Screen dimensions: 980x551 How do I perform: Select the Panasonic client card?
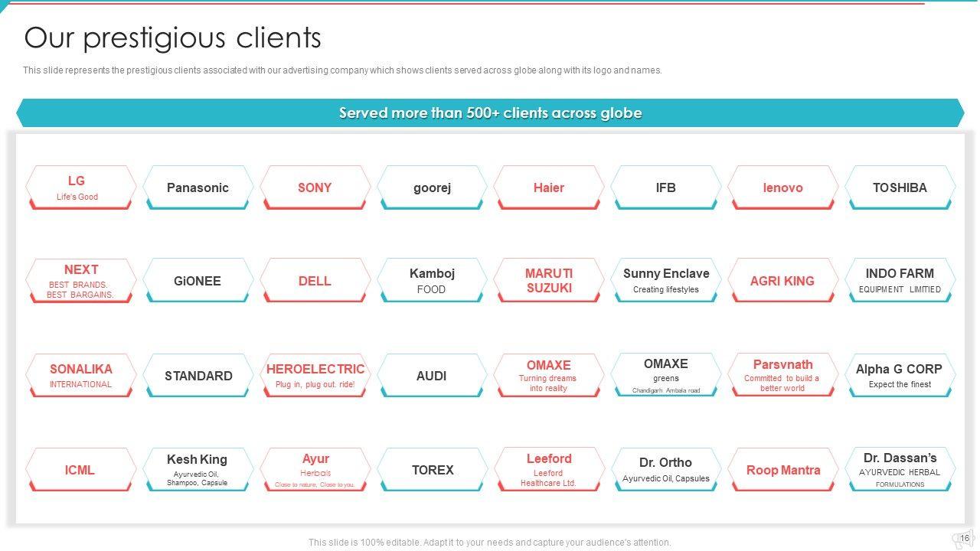coord(198,187)
